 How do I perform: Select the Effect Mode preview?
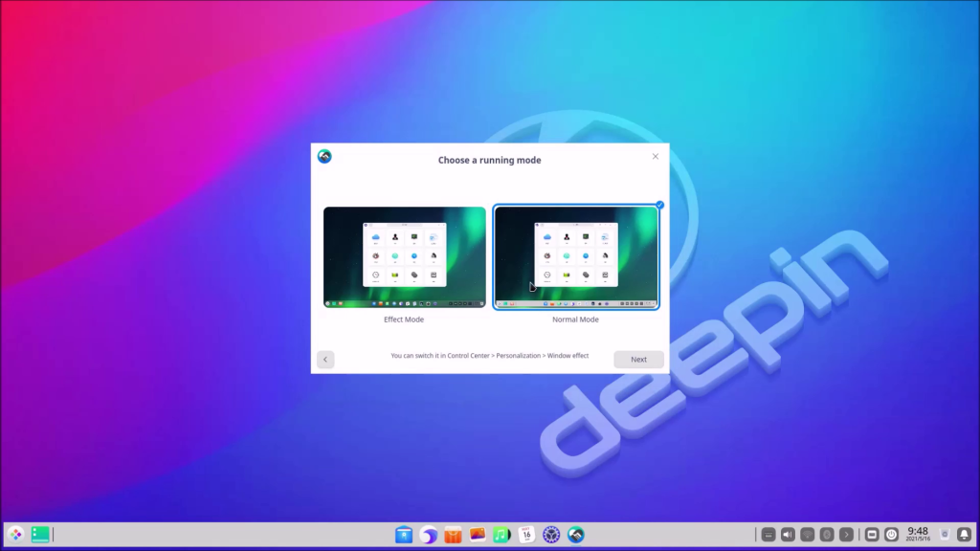404,257
